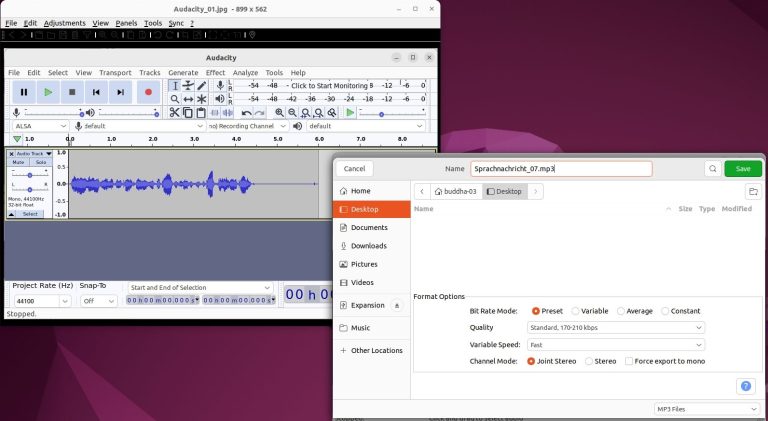768x421 pixels.
Task: Open the Tracks menu in Audacity
Action: 149,72
